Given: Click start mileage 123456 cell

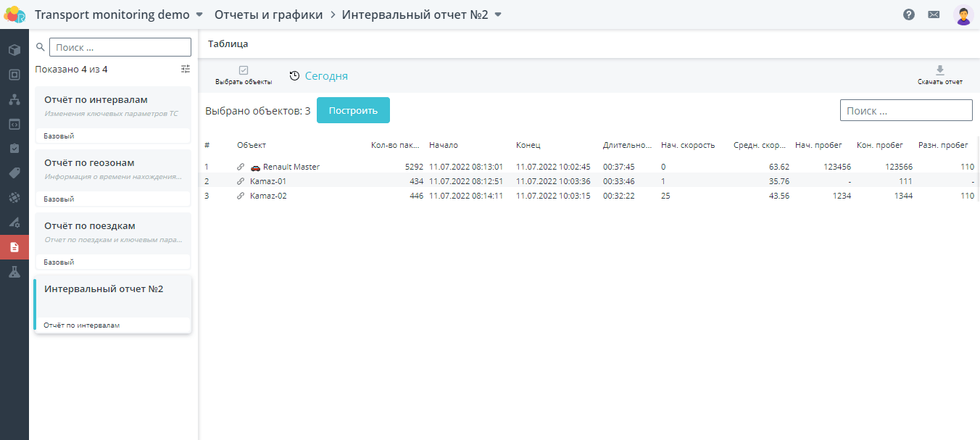Looking at the screenshot, I should click(837, 167).
